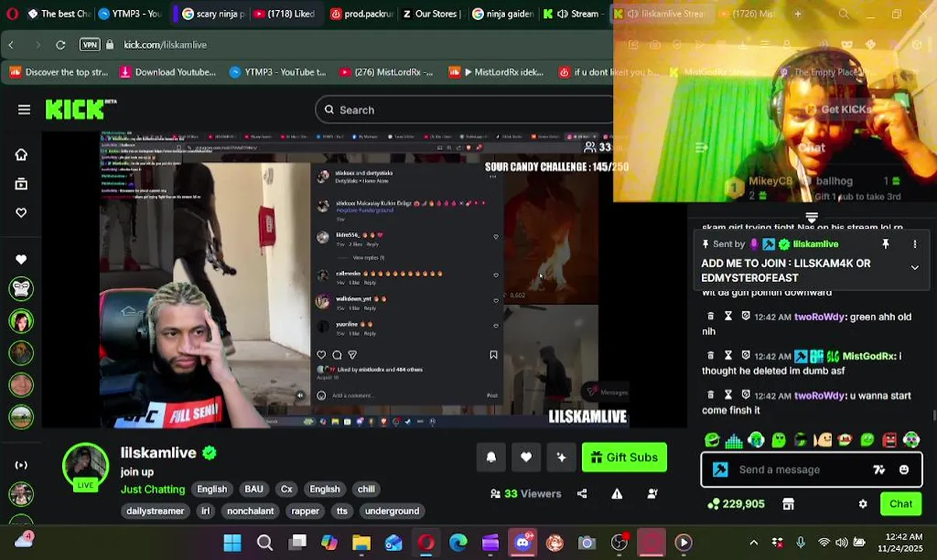Unpin the pinned chat message
937x560 pixels.
885,244
